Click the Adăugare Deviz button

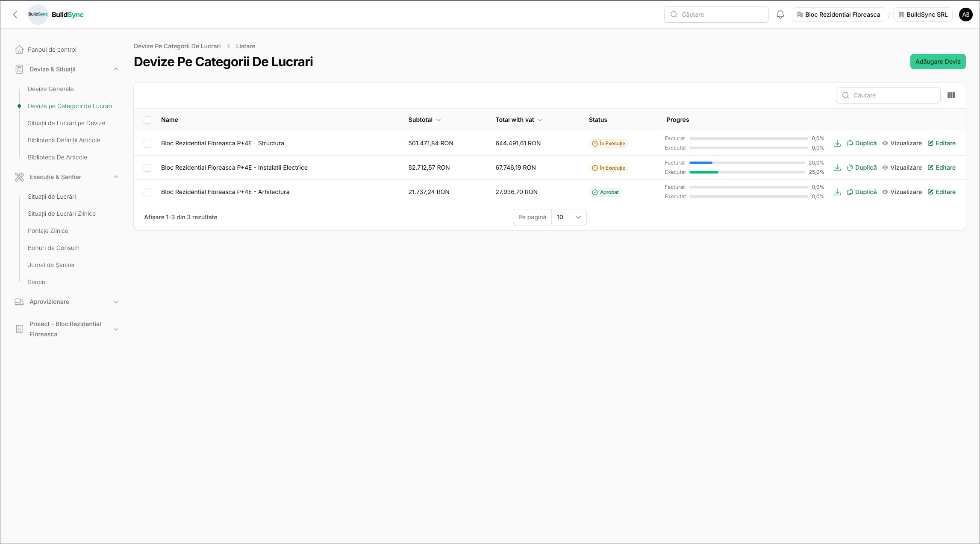[938, 62]
